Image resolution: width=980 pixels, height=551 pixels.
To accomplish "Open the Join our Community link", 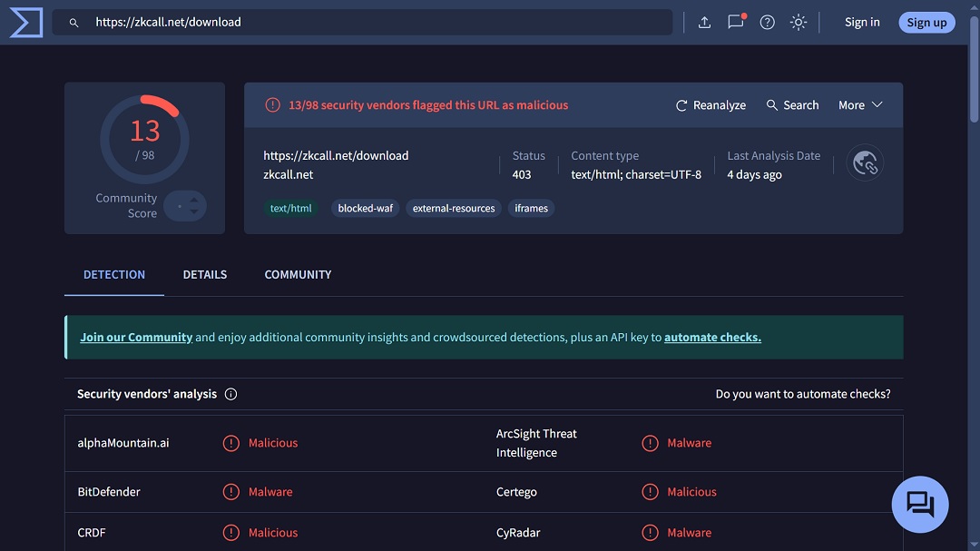I will point(136,336).
